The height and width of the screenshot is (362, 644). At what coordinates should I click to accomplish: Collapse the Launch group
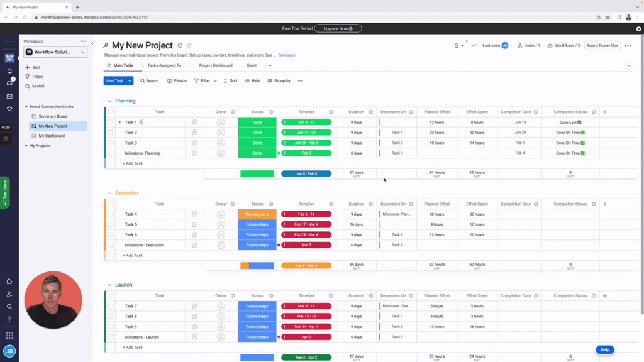coord(109,285)
